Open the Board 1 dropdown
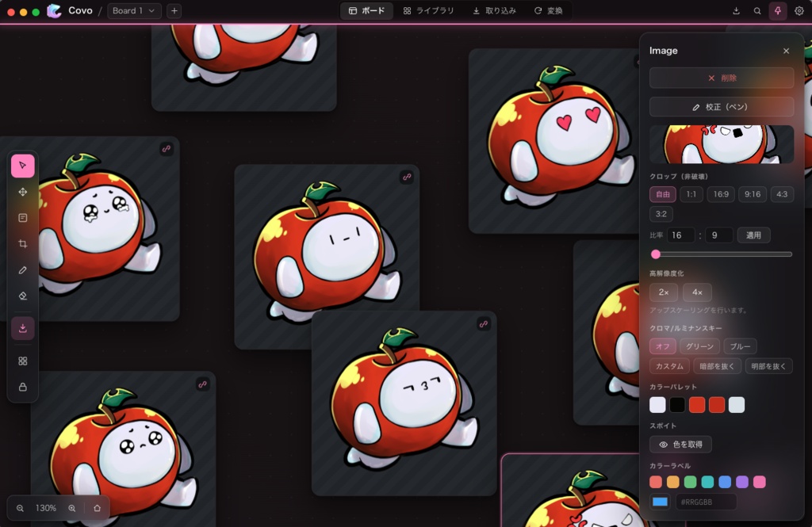 coord(134,11)
